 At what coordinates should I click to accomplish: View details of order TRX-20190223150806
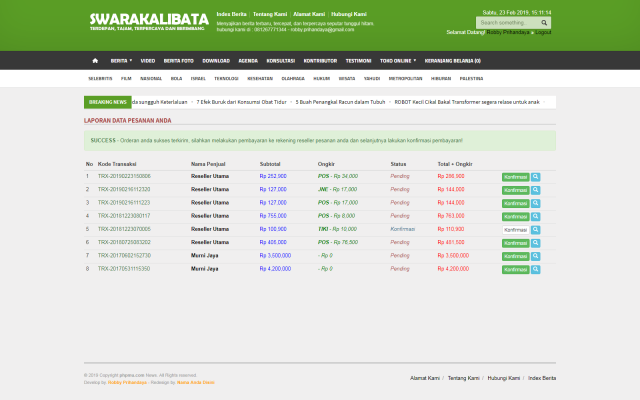pos(536,176)
